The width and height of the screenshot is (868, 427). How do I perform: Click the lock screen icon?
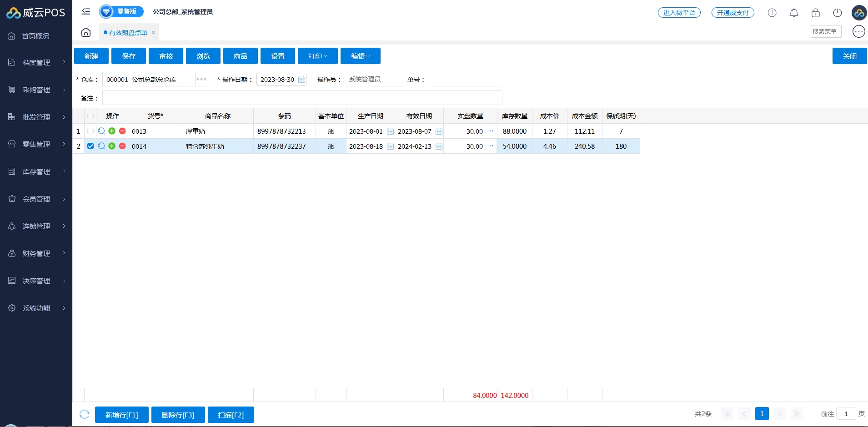coord(816,13)
